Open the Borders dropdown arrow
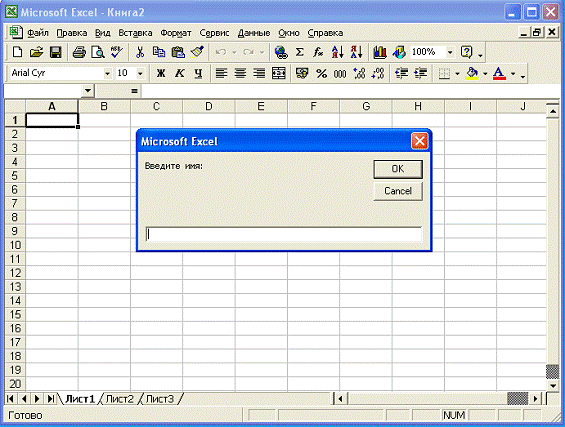Screen dimensions: 565x427 (457, 74)
